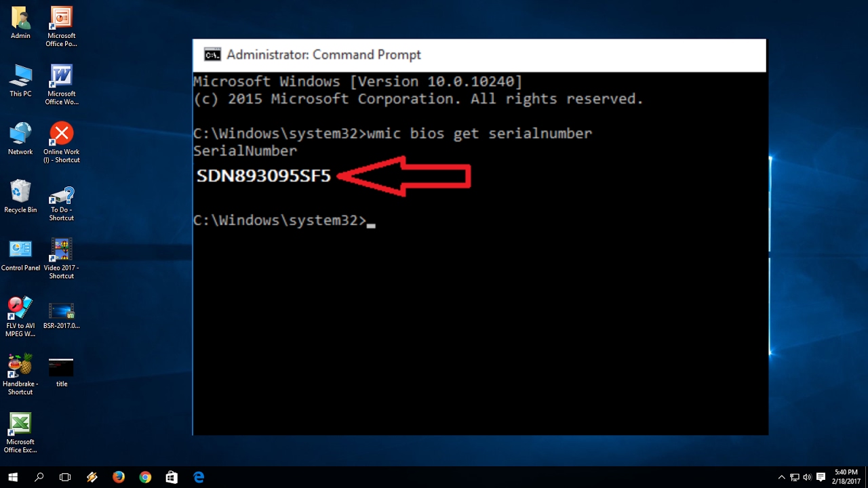Screen dimensions: 868x488
Task: Open the Start menu
Action: click(14, 477)
